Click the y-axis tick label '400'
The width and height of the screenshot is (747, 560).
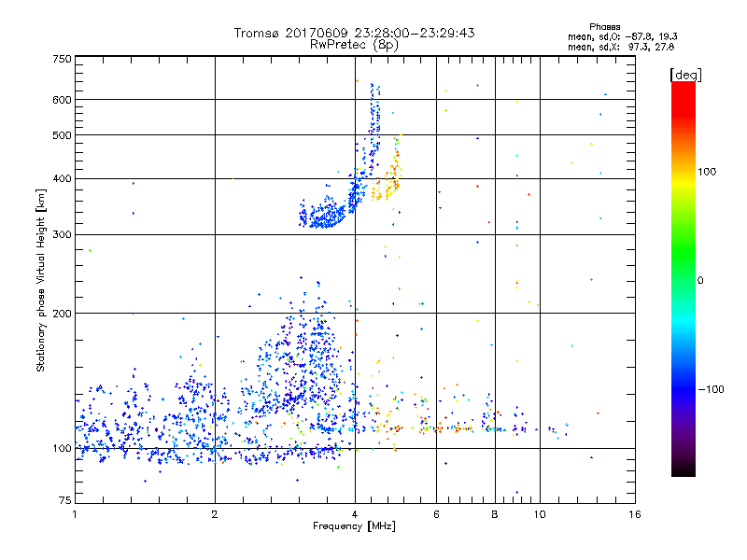click(x=63, y=179)
